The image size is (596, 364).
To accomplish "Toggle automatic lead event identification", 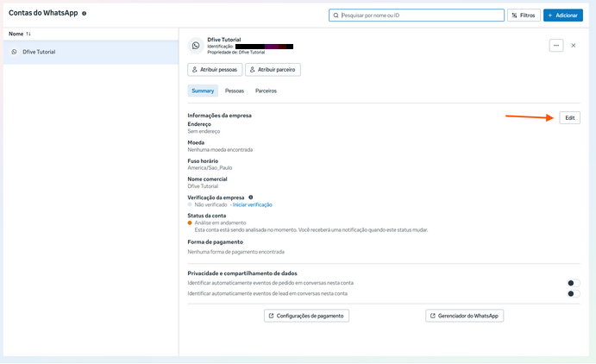I will click(x=573, y=294).
